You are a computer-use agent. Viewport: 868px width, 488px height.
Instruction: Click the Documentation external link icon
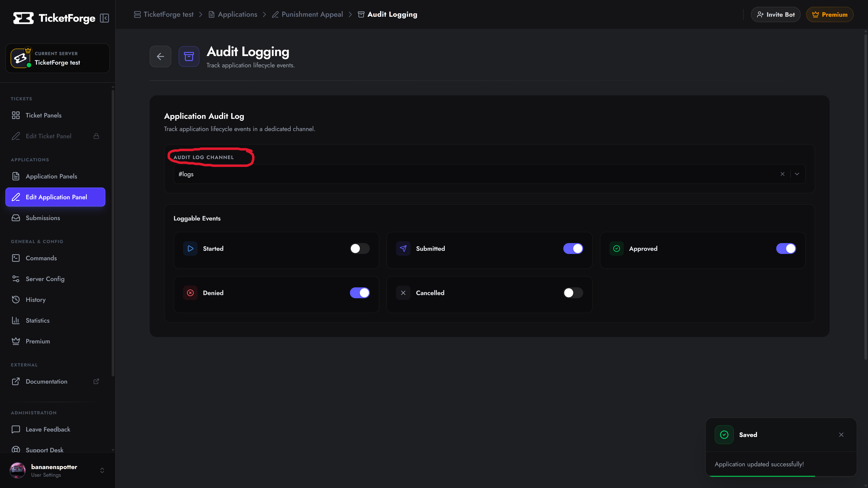96,381
